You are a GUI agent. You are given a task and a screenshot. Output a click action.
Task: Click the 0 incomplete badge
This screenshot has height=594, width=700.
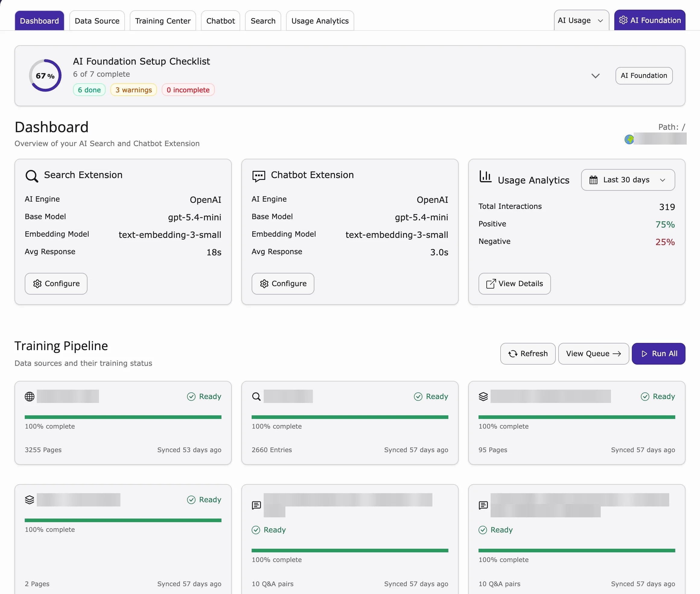click(188, 90)
